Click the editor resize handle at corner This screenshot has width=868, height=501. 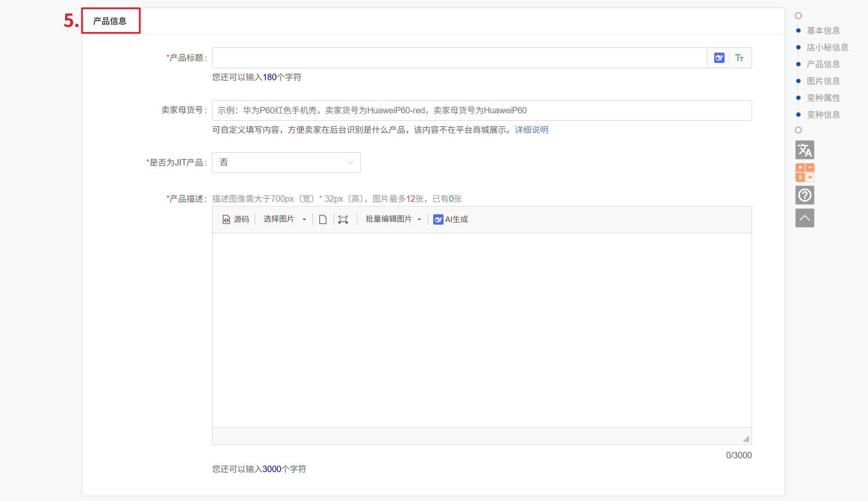[x=746, y=439]
